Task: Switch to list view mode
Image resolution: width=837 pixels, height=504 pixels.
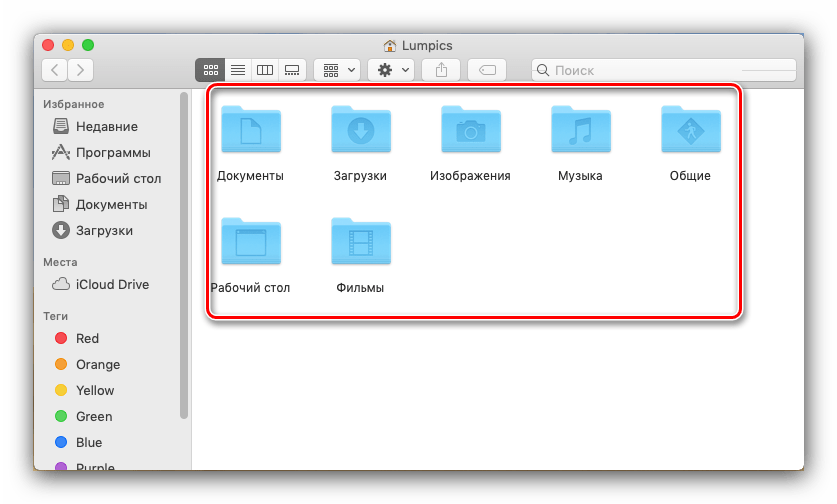Action: [238, 70]
